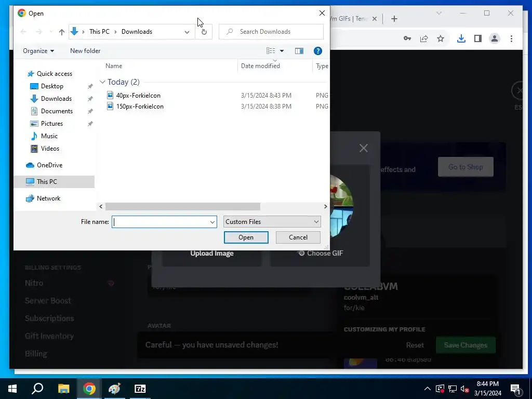The image size is (532, 399).
Task: Click the Open button
Action: [x=246, y=237]
